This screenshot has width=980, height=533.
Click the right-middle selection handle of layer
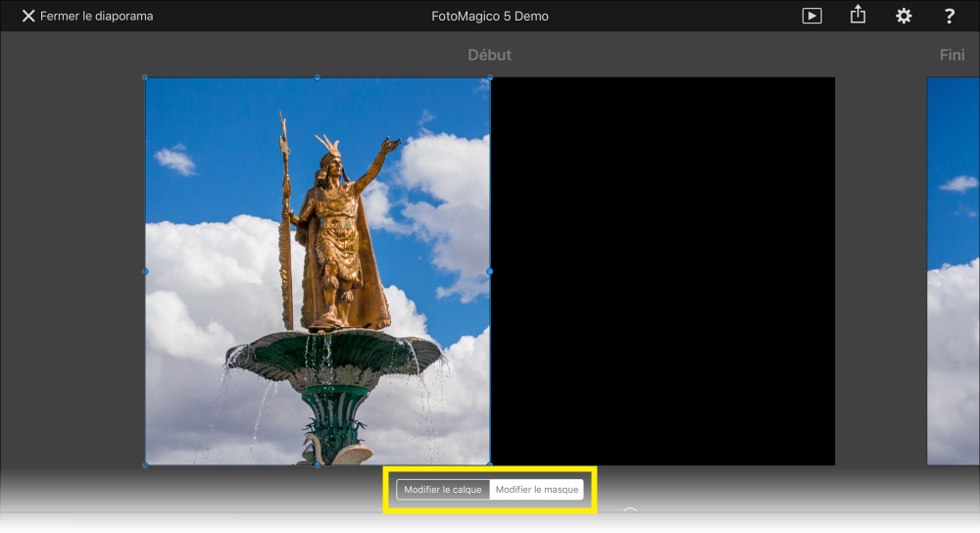pyautogui.click(x=490, y=271)
